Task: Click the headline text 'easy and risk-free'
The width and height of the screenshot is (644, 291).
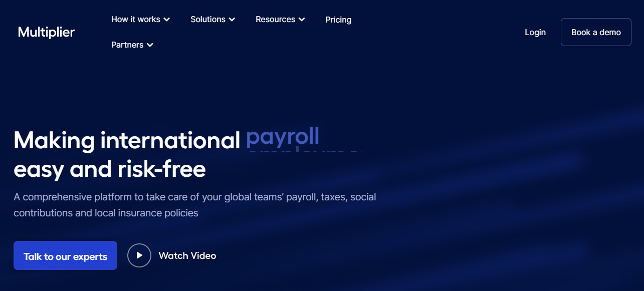Action: click(110, 169)
